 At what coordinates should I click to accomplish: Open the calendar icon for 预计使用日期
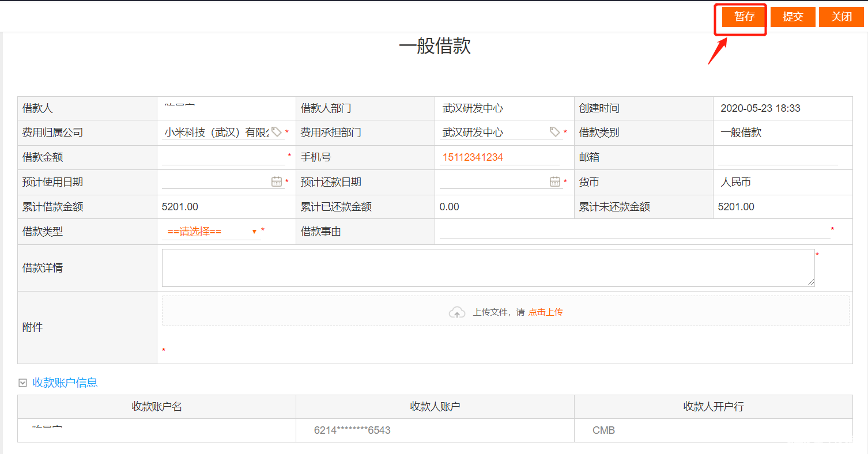click(x=277, y=181)
